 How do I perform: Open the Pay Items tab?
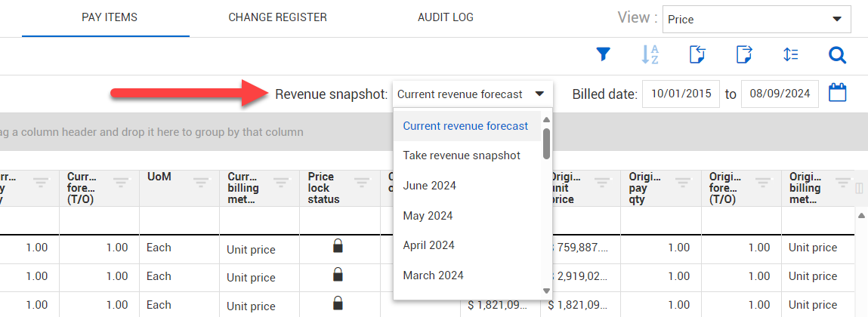[x=110, y=17]
